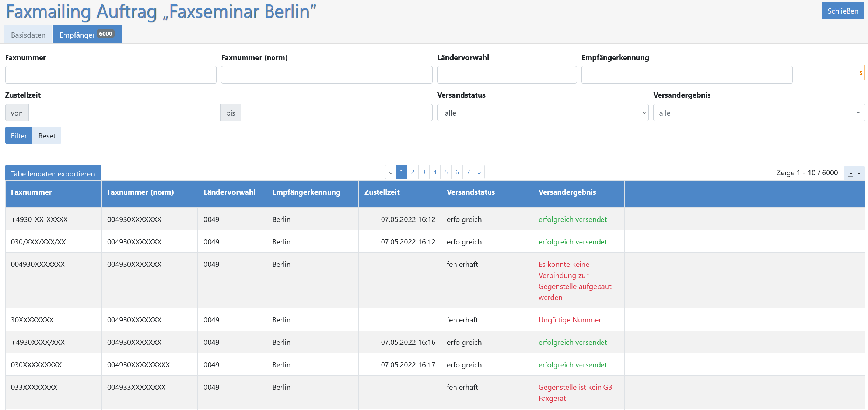The height and width of the screenshot is (410, 868).
Task: Go to pagination page 4
Action: tap(435, 172)
